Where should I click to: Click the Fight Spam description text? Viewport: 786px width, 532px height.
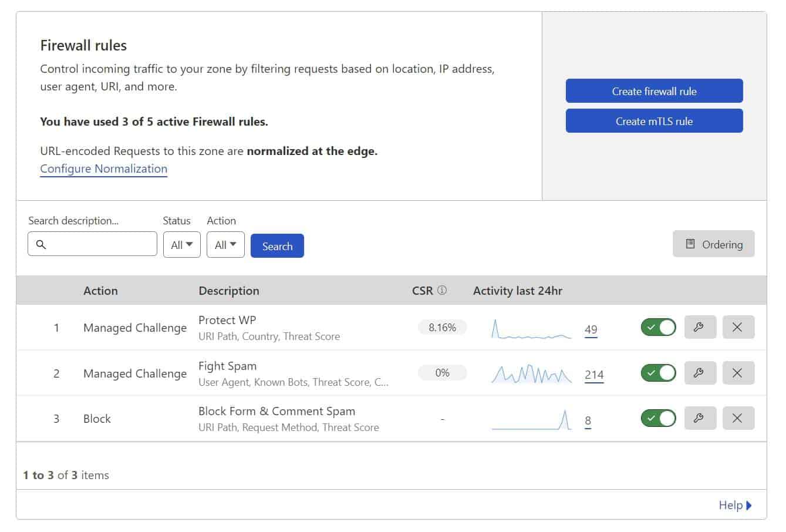pyautogui.click(x=228, y=366)
